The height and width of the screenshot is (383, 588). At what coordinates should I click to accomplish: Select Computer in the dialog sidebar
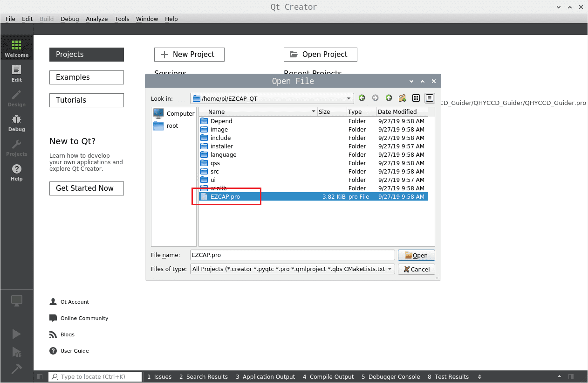point(174,113)
